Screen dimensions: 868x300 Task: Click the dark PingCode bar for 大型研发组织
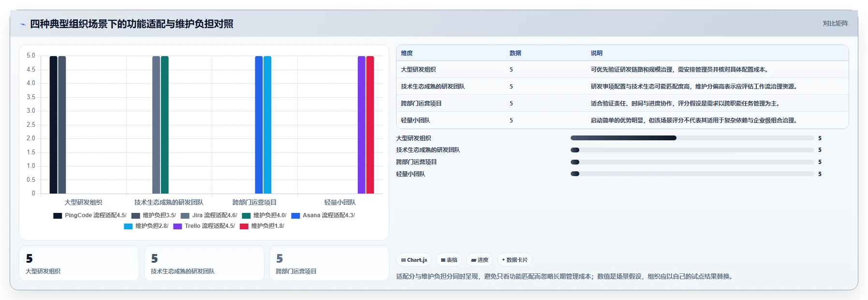click(x=53, y=125)
